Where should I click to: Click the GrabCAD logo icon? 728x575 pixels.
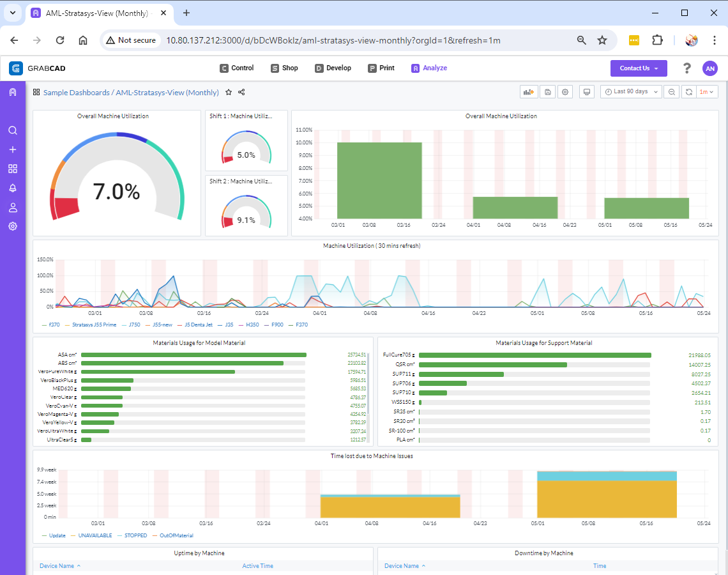tap(16, 68)
